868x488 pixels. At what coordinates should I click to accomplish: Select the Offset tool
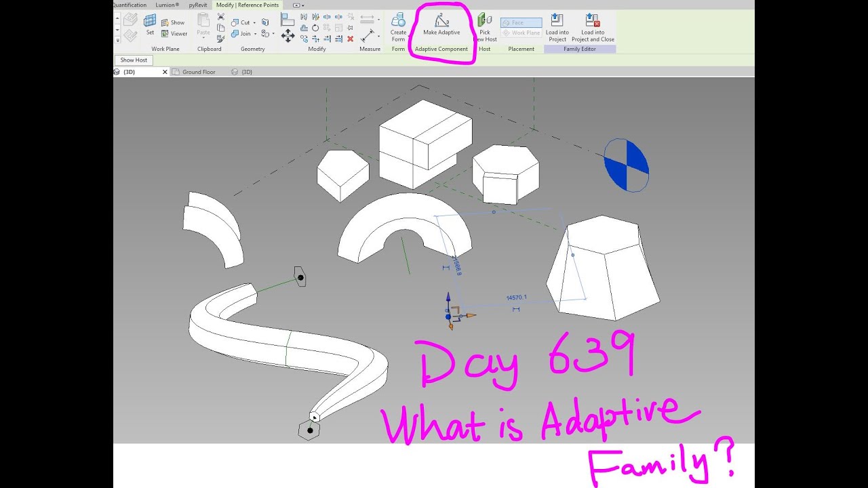point(304,28)
